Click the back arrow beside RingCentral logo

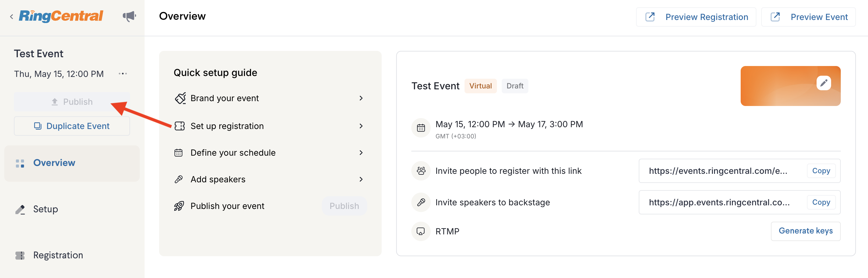[x=11, y=17]
